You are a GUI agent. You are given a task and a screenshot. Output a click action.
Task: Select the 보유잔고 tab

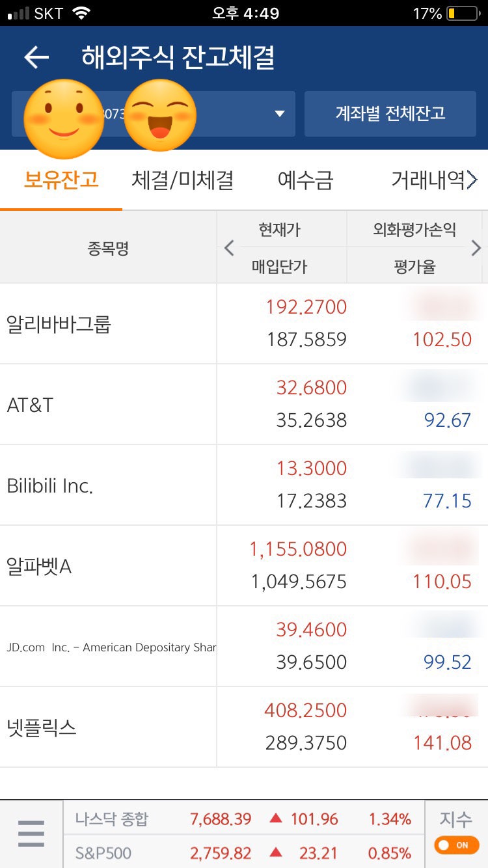pos(61,180)
